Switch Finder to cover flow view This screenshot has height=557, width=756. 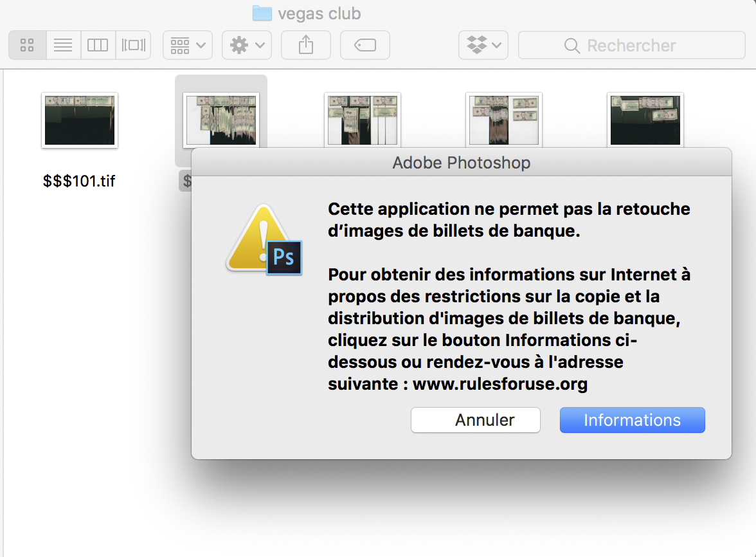[133, 45]
